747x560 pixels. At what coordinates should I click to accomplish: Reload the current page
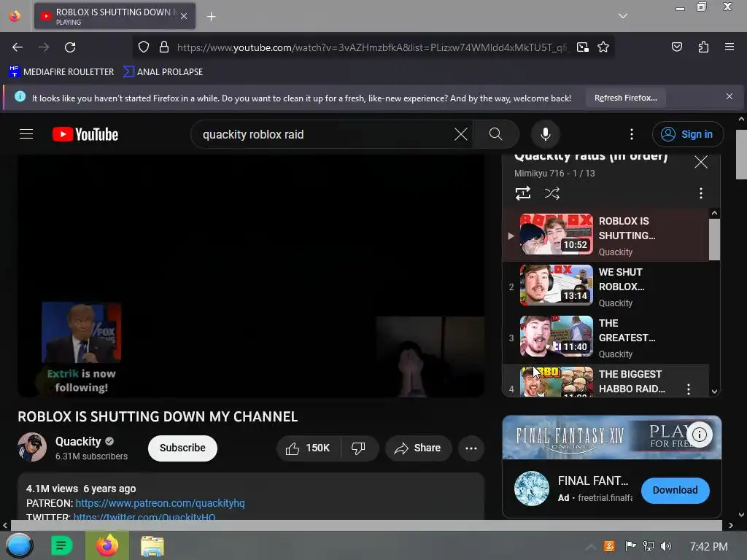click(70, 47)
